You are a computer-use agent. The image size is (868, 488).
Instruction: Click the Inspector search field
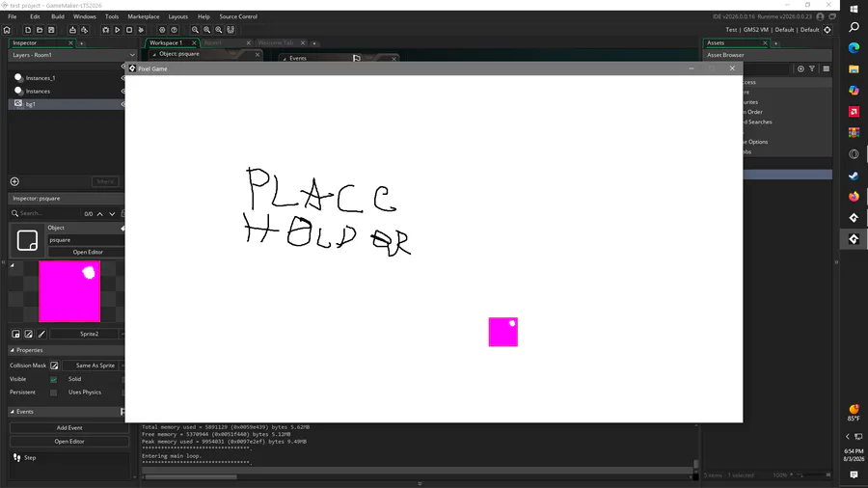point(45,213)
